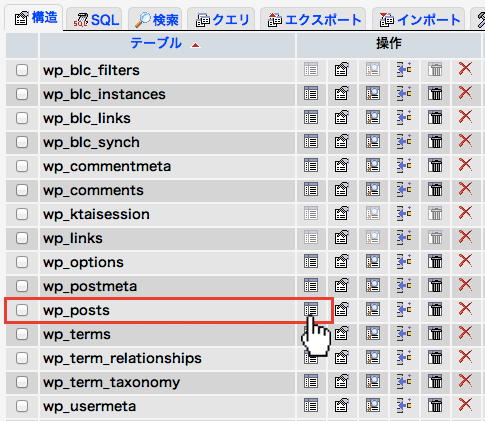Insert row icon for wp_ktaisession
This screenshot has width=485, height=421.
pyautogui.click(x=404, y=214)
